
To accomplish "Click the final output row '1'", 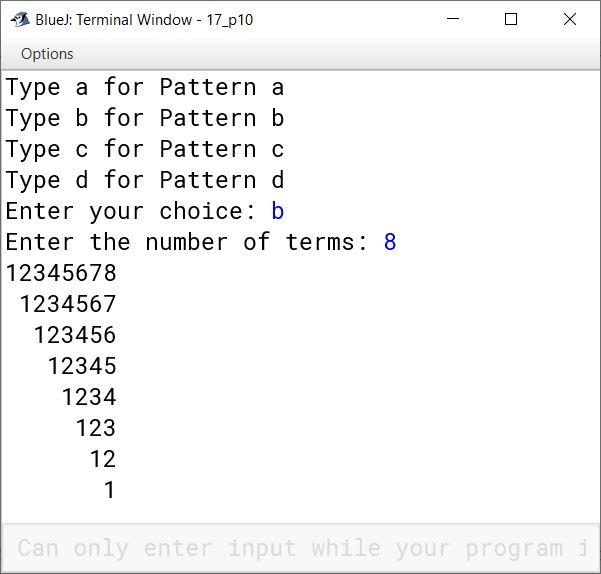I will click(110, 490).
